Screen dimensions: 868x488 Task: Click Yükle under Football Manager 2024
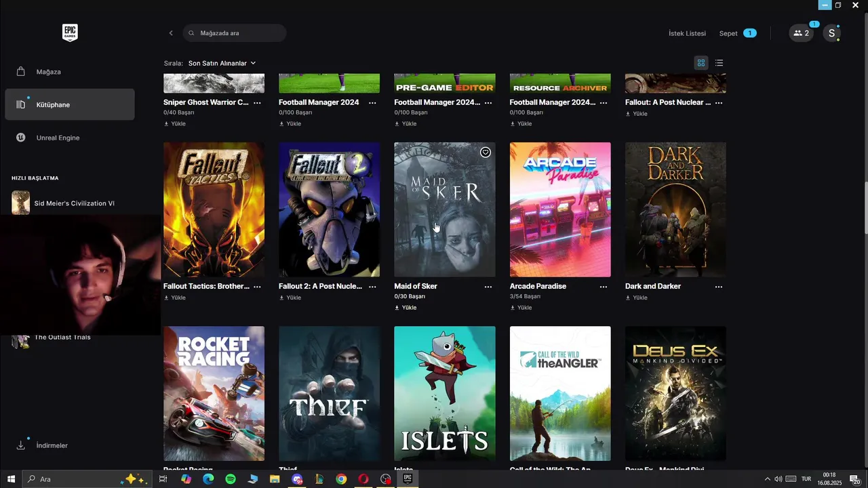pos(290,124)
